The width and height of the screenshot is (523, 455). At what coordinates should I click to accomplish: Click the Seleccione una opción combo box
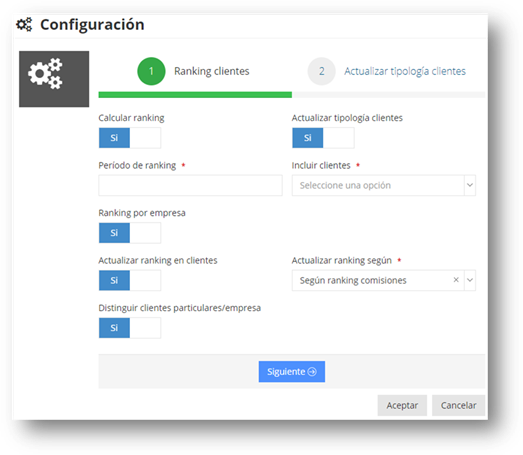384,185
